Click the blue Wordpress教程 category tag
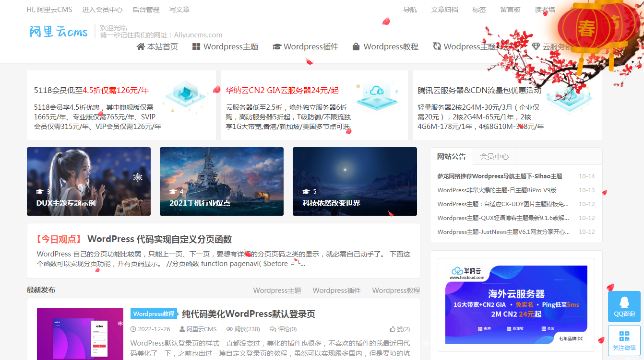Viewport: 644px width, 360px height. click(154, 314)
